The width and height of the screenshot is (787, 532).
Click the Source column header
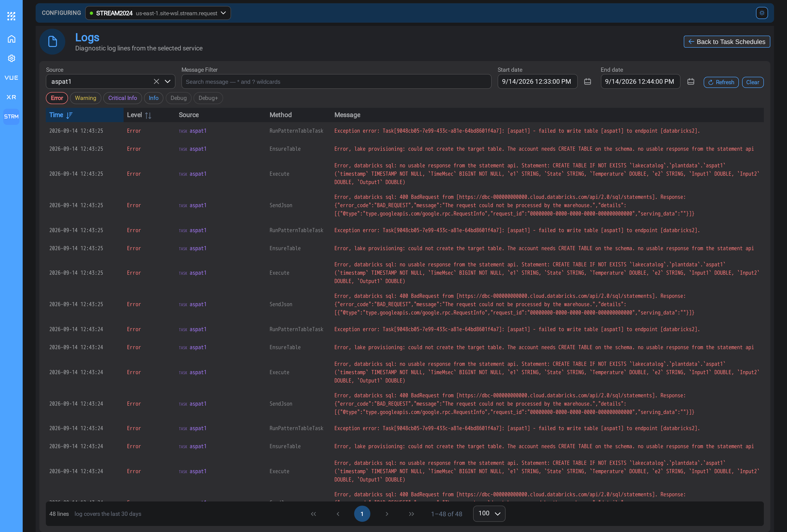click(189, 115)
